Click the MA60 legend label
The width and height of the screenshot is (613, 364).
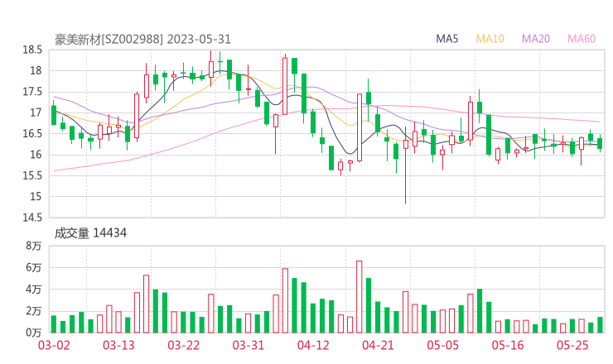click(582, 39)
